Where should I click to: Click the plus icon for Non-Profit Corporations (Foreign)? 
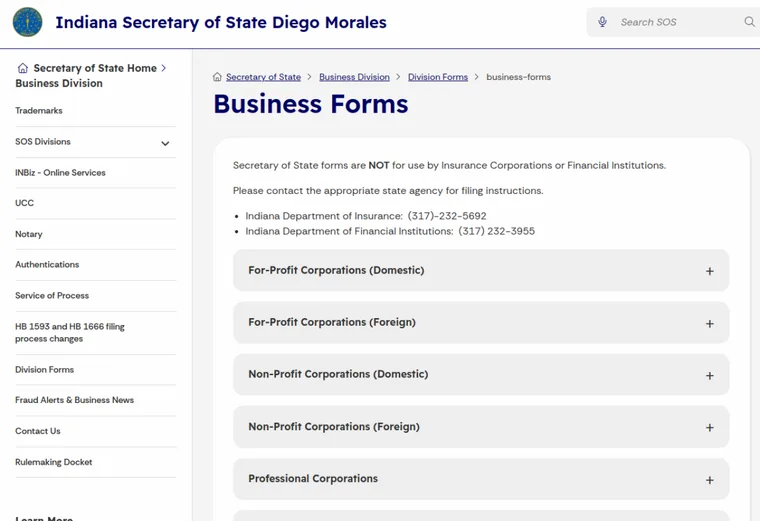pyautogui.click(x=710, y=428)
